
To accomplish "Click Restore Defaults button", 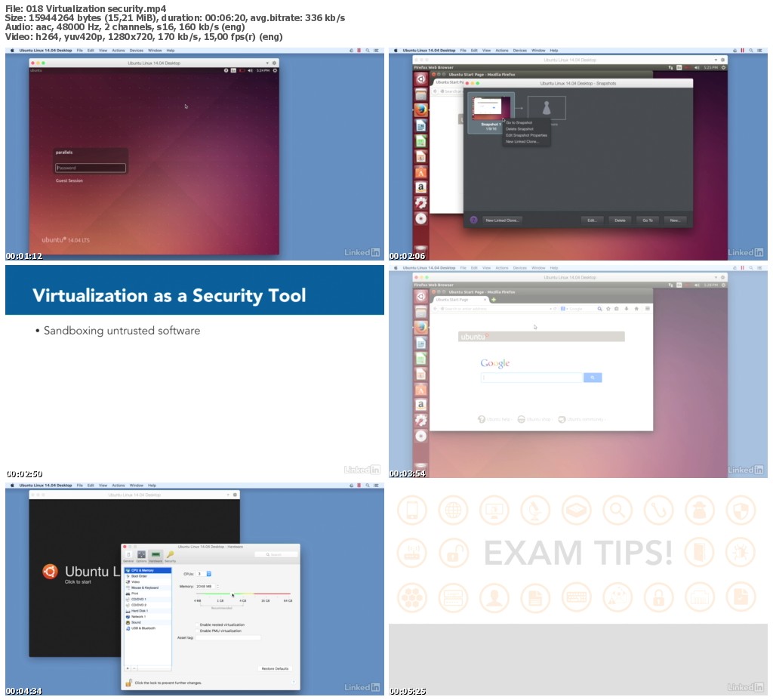I will coord(275,668).
